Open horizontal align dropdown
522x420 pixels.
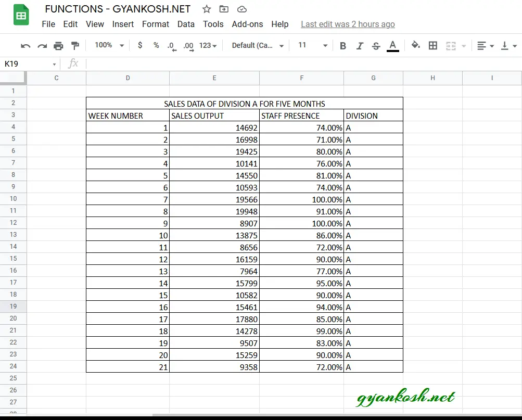[485, 46]
